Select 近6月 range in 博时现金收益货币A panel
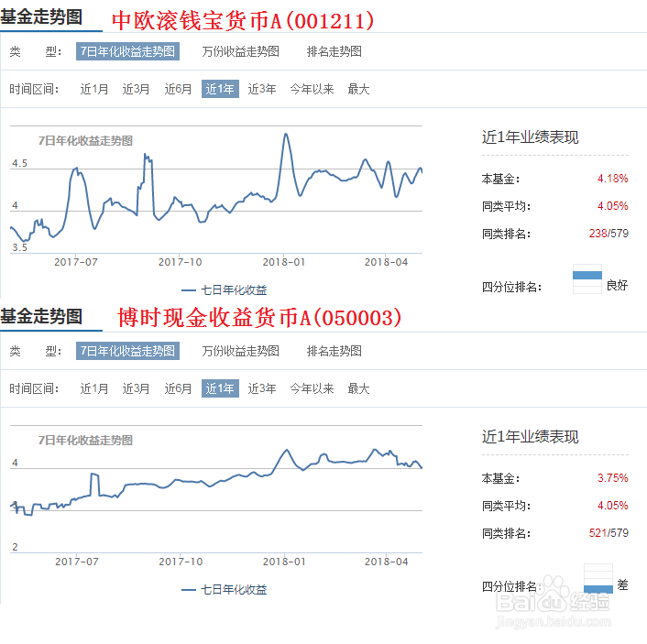The height and width of the screenshot is (644, 647). point(179,388)
